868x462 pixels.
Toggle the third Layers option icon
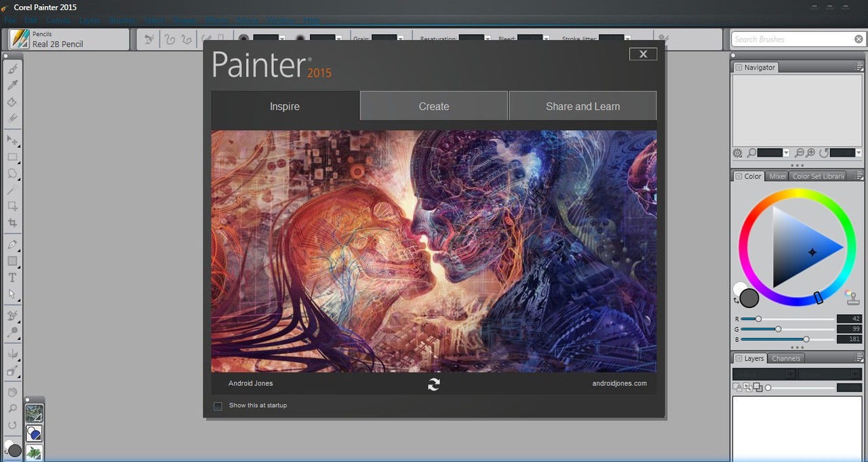coord(757,387)
